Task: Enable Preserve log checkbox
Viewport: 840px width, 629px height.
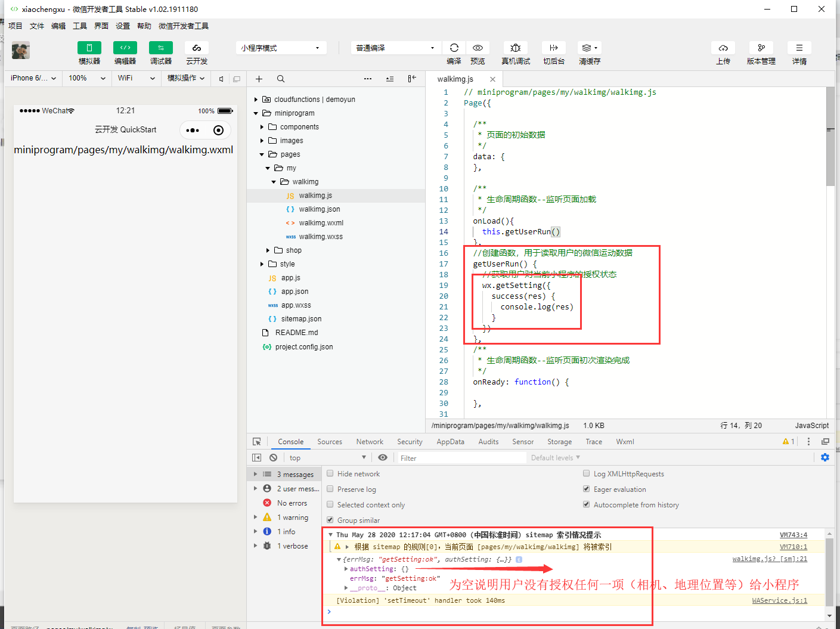Action: click(330, 489)
